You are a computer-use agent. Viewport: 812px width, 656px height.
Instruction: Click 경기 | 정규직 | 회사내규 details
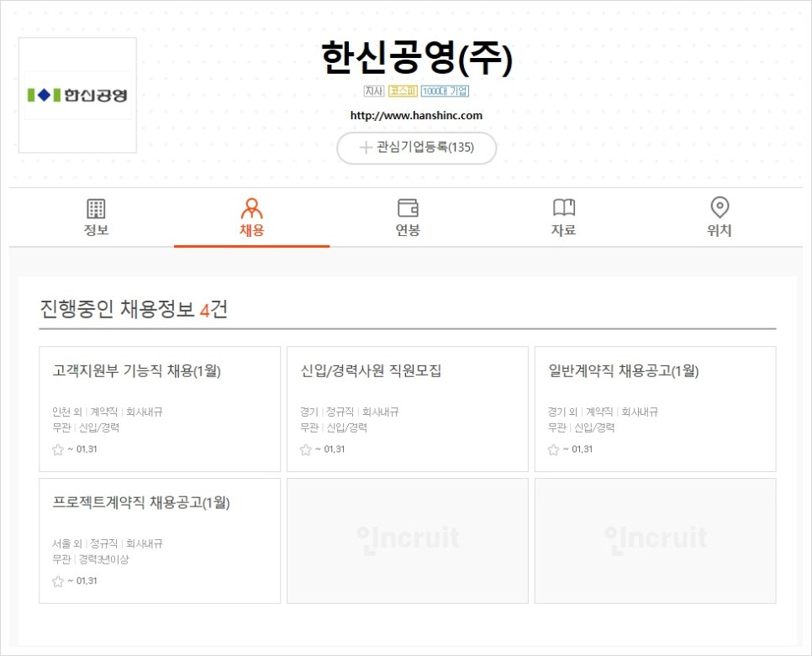[x=350, y=412]
